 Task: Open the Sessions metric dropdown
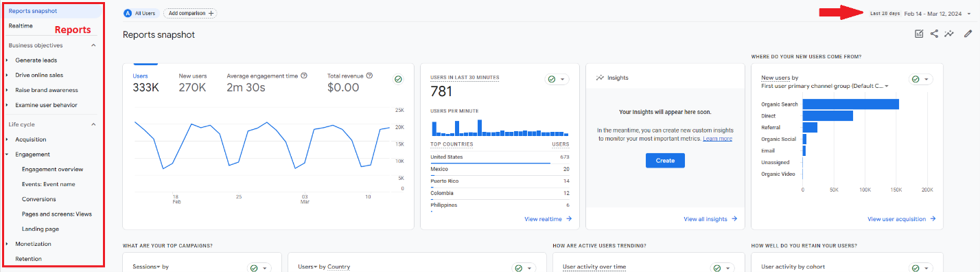[145, 267]
